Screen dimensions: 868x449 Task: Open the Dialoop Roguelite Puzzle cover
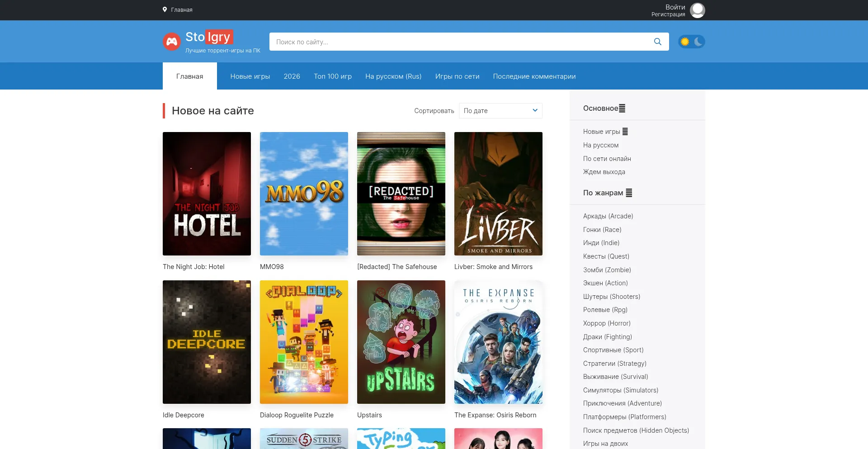point(304,342)
